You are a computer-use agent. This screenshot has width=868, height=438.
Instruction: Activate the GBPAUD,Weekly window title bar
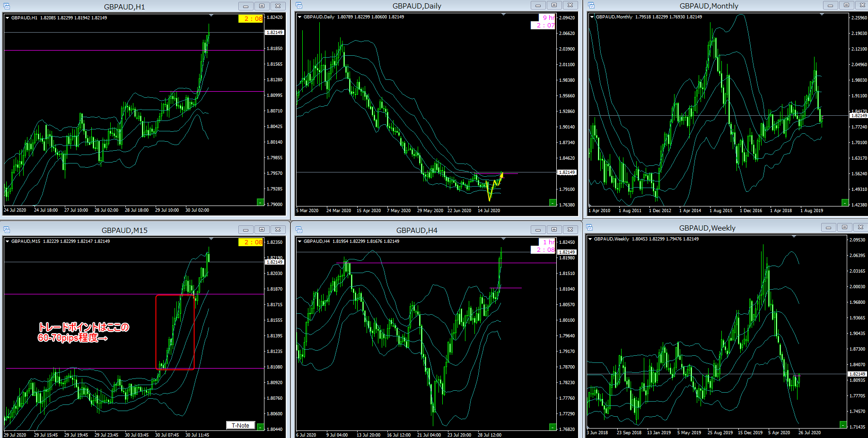pyautogui.click(x=707, y=228)
